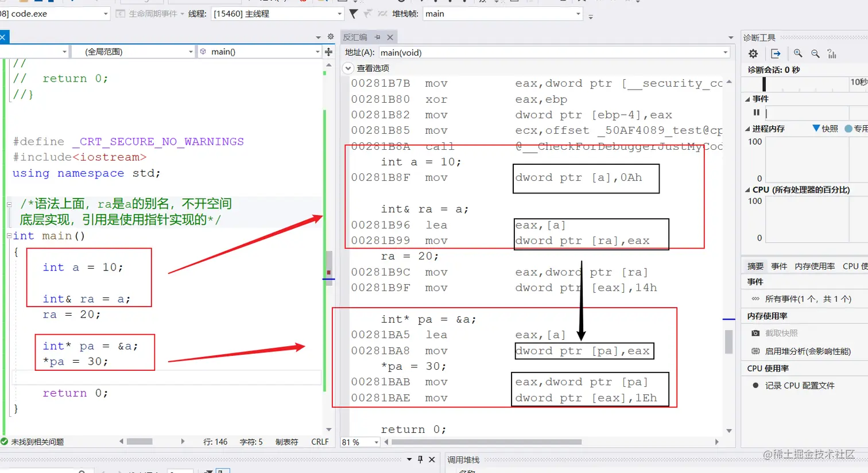Click the no issues found check icon

[x=4, y=441]
